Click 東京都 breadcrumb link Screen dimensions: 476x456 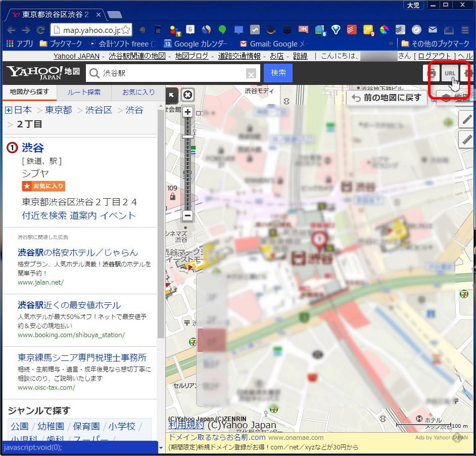pyautogui.click(x=58, y=110)
